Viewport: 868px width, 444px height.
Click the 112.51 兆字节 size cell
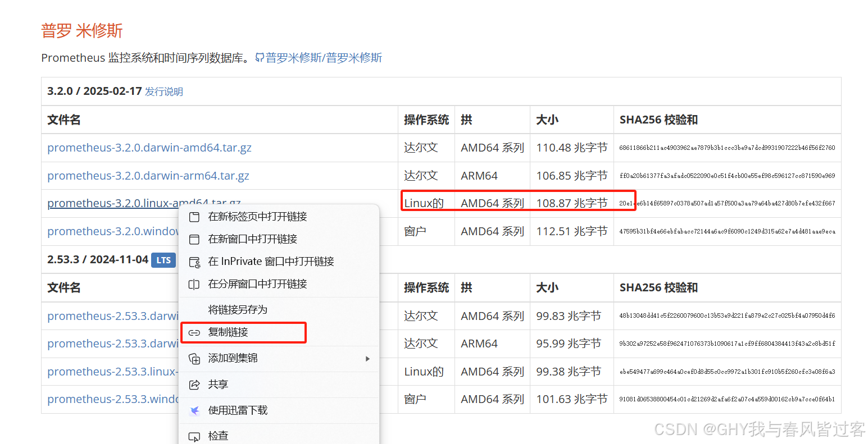572,231
